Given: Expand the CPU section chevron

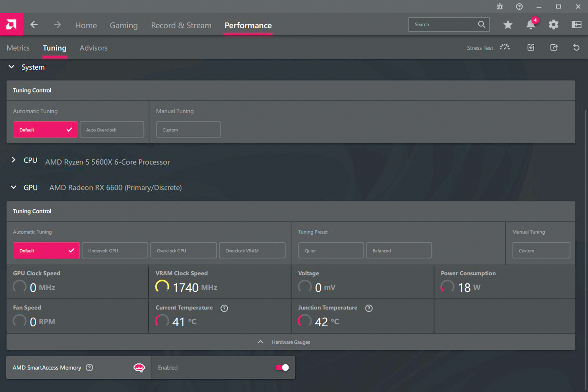Looking at the screenshot, I should click(x=13, y=160).
